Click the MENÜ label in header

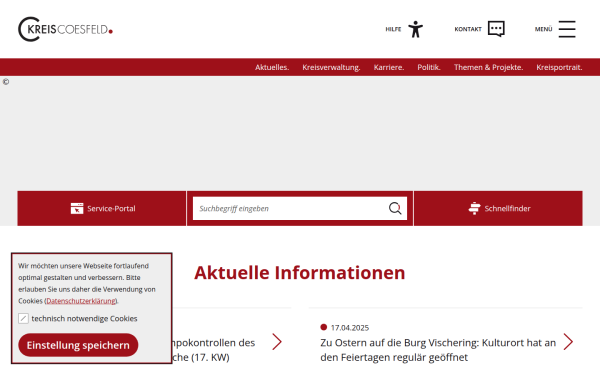point(544,29)
